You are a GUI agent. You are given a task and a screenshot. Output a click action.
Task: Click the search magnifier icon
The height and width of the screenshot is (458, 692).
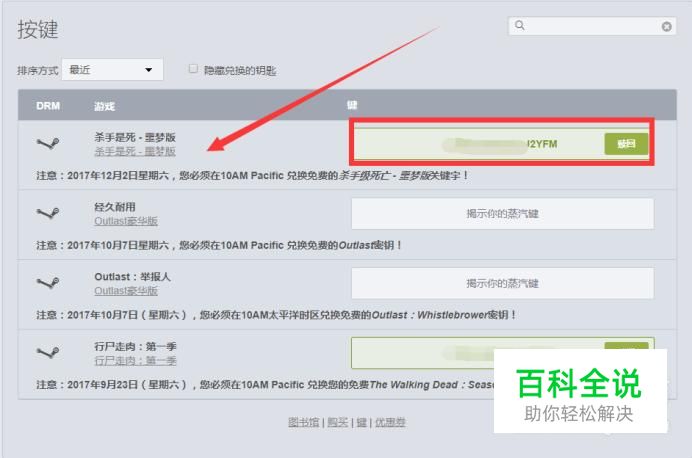point(520,26)
